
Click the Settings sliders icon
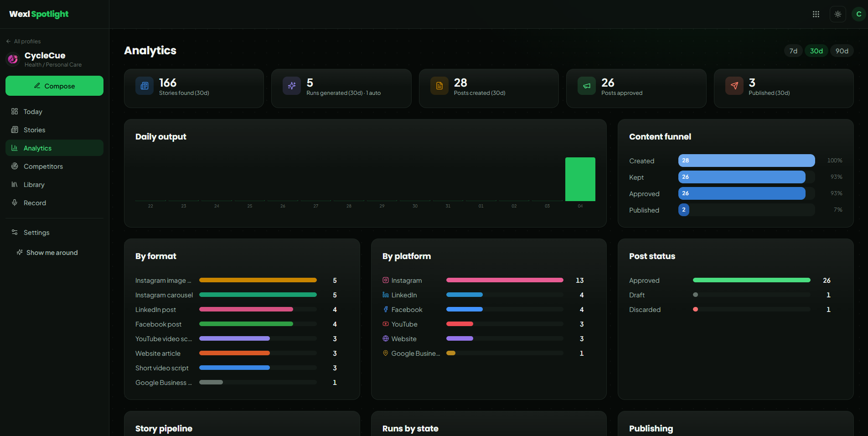click(x=15, y=232)
